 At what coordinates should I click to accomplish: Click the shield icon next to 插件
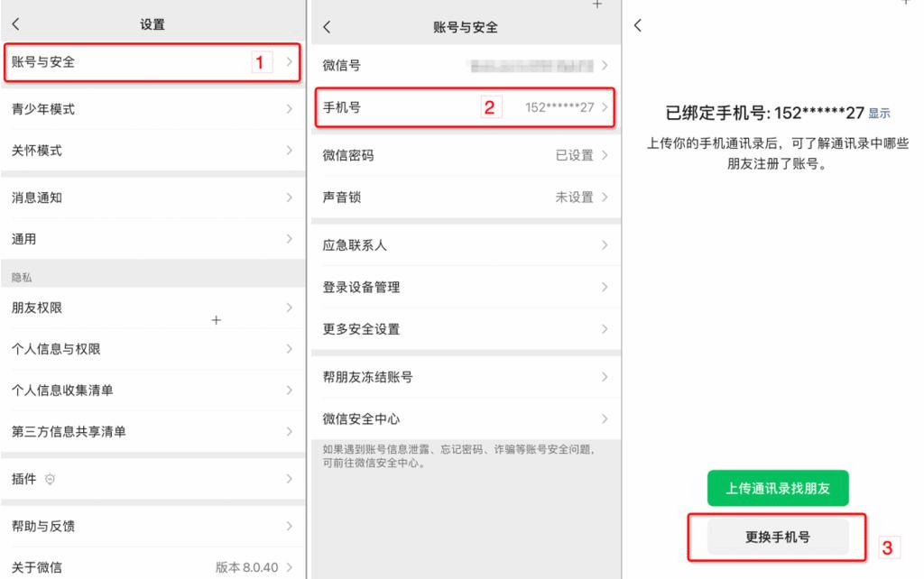click(49, 479)
